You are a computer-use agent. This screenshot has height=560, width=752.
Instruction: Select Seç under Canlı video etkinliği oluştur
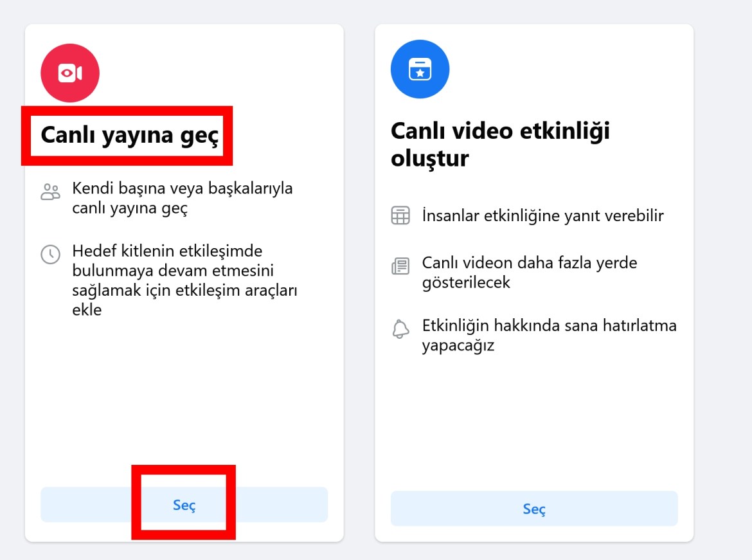coord(533,508)
